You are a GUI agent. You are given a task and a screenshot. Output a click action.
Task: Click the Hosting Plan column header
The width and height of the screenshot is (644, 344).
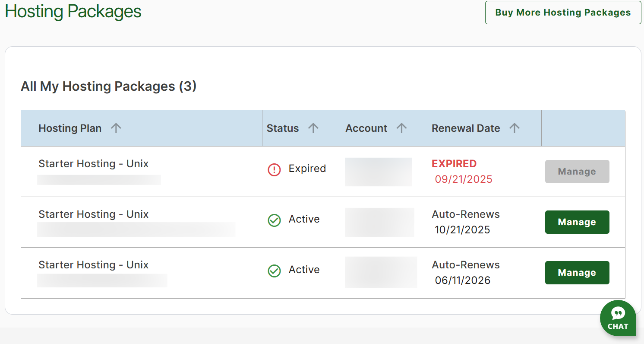[70, 128]
